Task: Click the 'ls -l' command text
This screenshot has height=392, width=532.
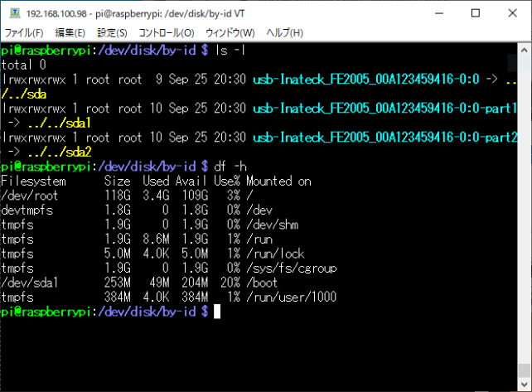Action: (230, 51)
